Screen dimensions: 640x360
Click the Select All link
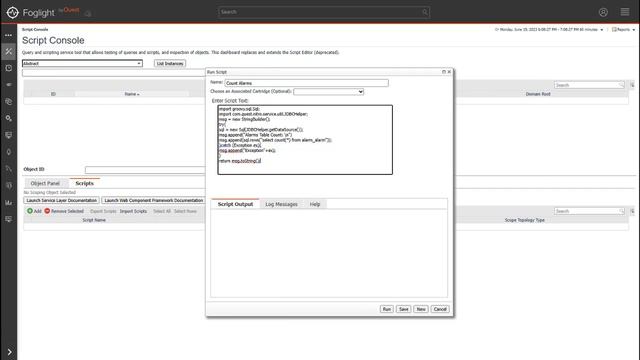pyautogui.click(x=162, y=211)
